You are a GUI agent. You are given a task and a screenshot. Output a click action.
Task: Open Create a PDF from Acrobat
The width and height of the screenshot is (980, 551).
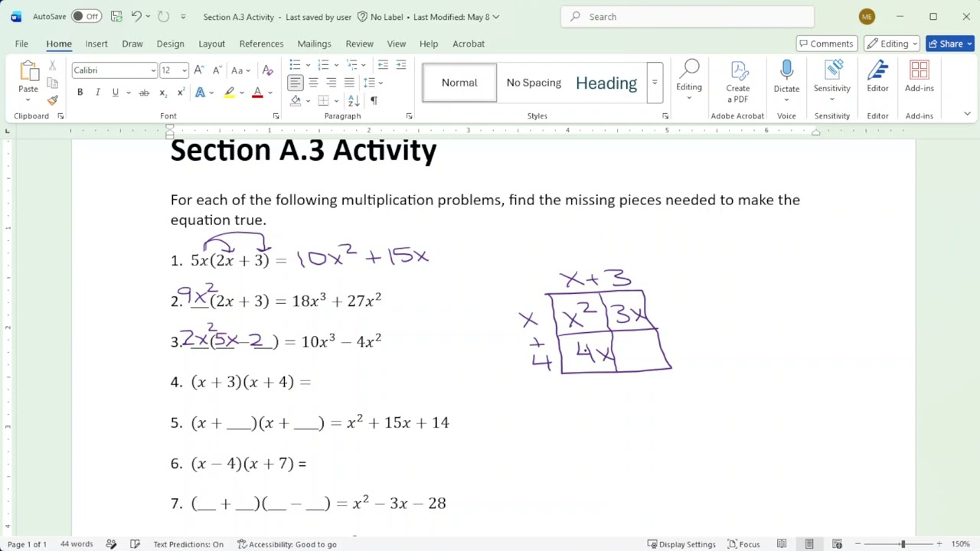[738, 83]
